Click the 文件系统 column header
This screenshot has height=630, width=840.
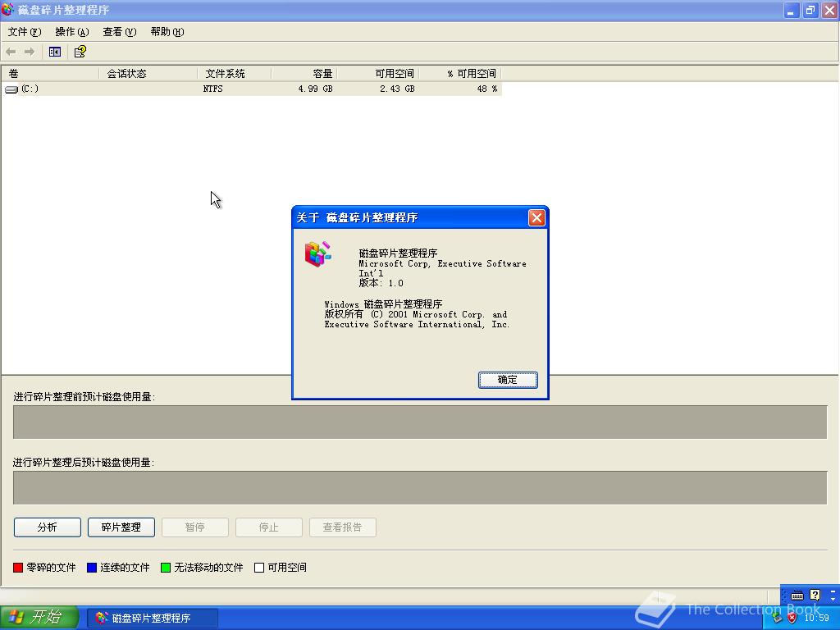235,73
